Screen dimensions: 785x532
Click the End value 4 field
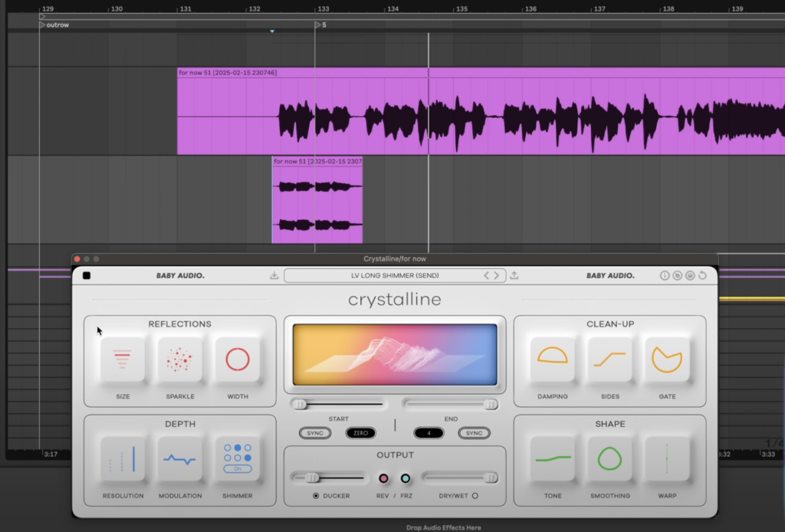coord(429,433)
